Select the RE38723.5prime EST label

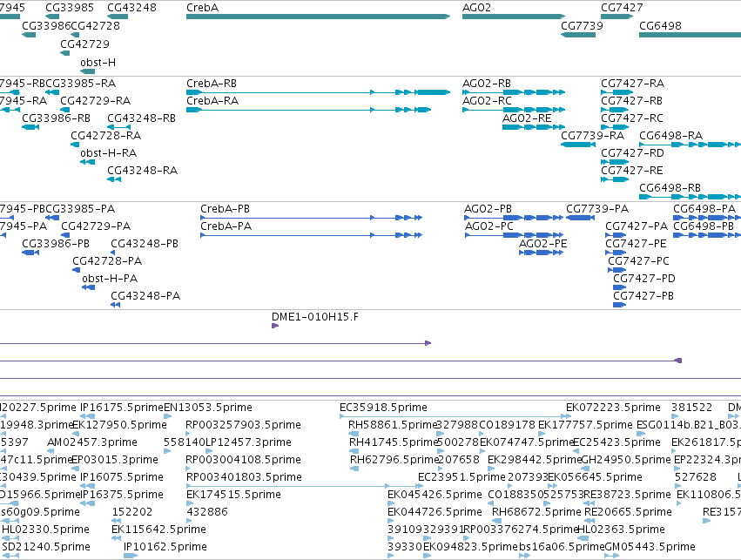coord(627,495)
